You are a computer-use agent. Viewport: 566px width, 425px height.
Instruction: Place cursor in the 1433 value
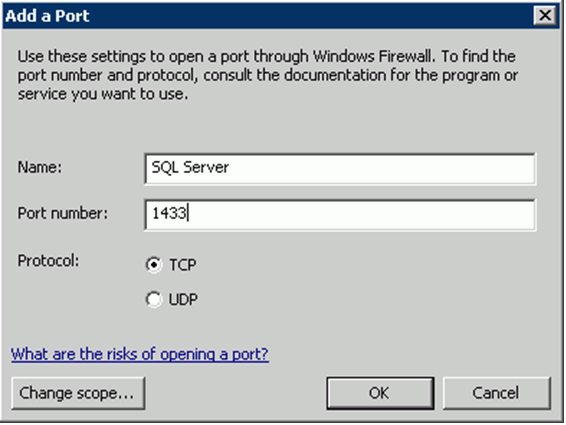coord(169,213)
